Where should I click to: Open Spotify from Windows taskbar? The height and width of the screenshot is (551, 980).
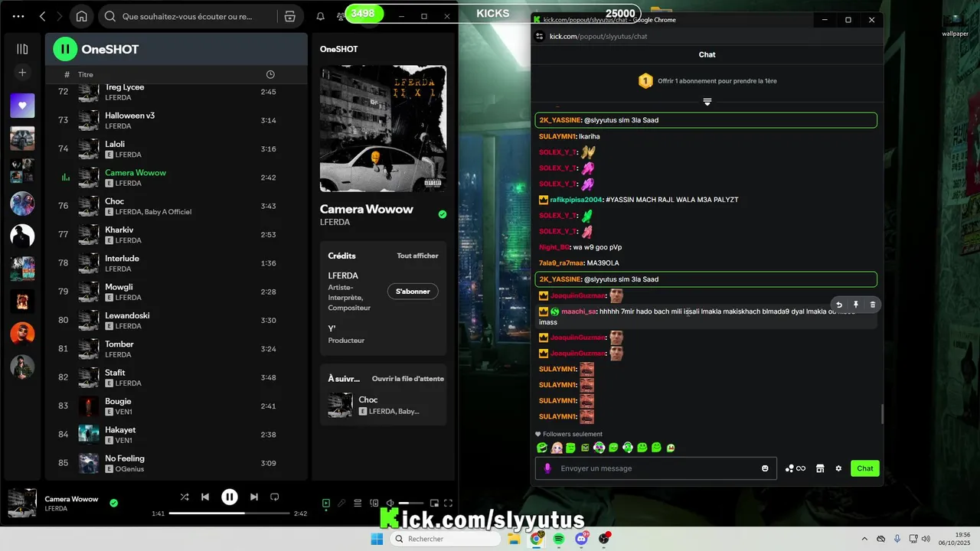(560, 539)
